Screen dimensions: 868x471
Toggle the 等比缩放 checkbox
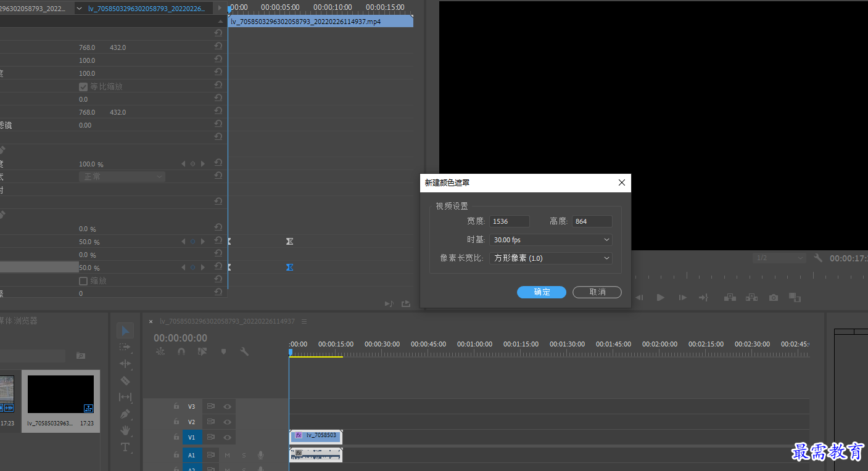[x=83, y=86]
